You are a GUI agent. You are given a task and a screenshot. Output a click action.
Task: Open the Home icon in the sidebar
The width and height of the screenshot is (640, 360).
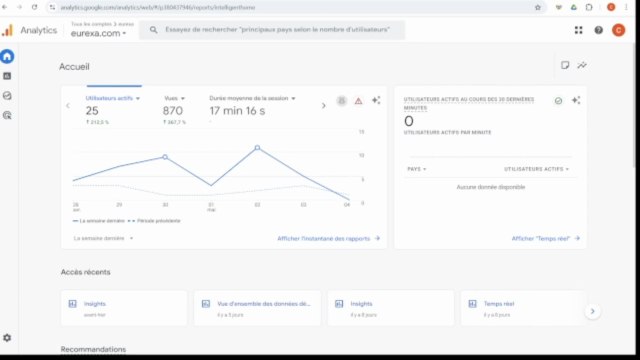[x=7, y=56]
